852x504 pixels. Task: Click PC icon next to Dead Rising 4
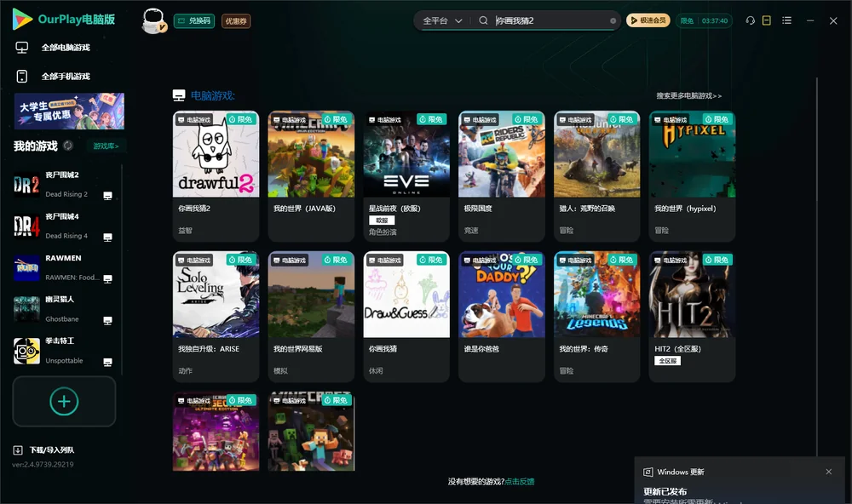tap(107, 238)
